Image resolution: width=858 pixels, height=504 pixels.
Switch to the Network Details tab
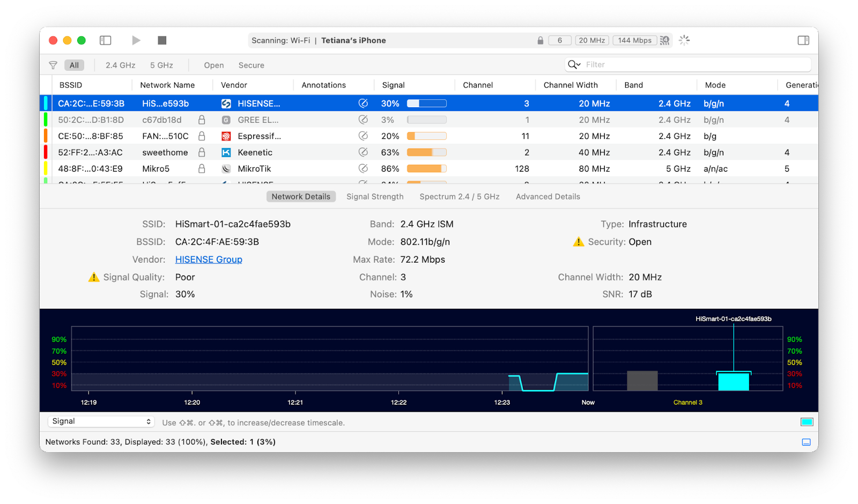click(301, 197)
